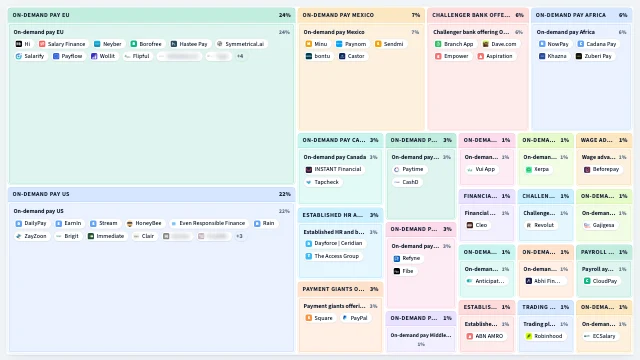Click the Cleo company chip
Viewport: 640px width, 360px height.
pyautogui.click(x=477, y=225)
